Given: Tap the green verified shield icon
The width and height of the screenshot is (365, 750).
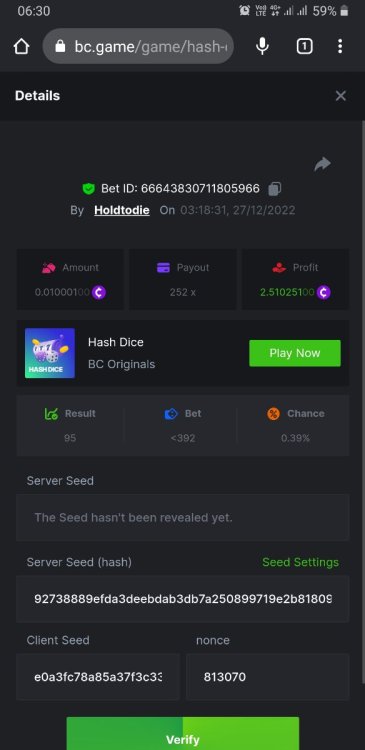Looking at the screenshot, I should (88, 188).
